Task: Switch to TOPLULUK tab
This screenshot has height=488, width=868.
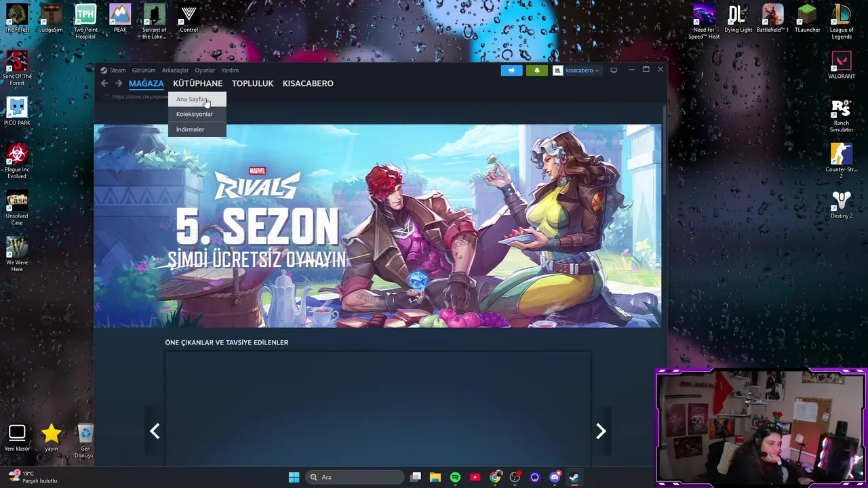Action: pyautogui.click(x=252, y=83)
